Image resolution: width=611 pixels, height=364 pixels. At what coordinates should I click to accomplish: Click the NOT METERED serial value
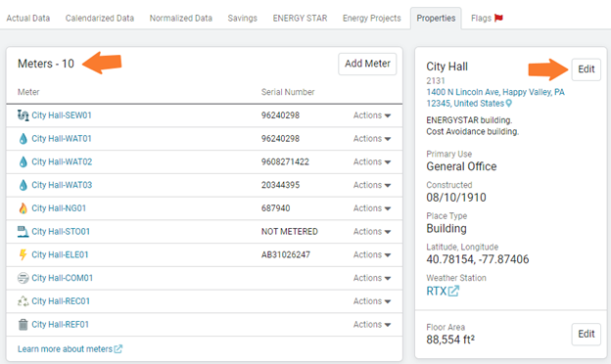pos(290,231)
